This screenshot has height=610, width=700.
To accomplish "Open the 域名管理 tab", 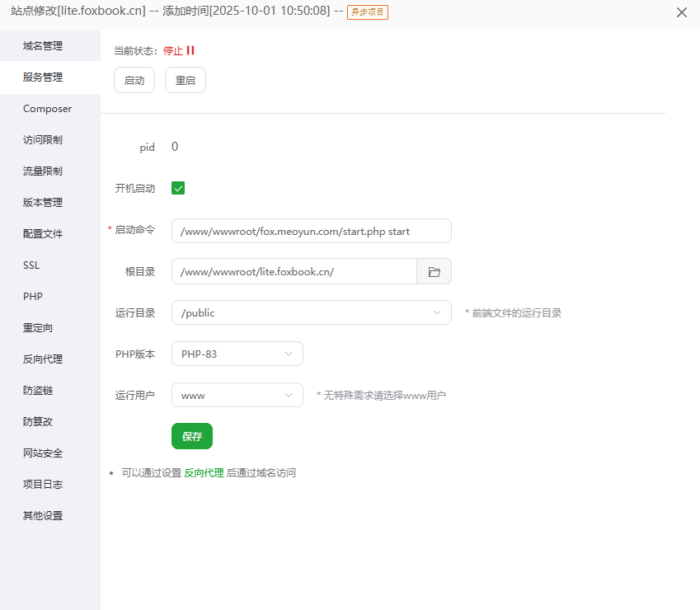I will tap(43, 46).
